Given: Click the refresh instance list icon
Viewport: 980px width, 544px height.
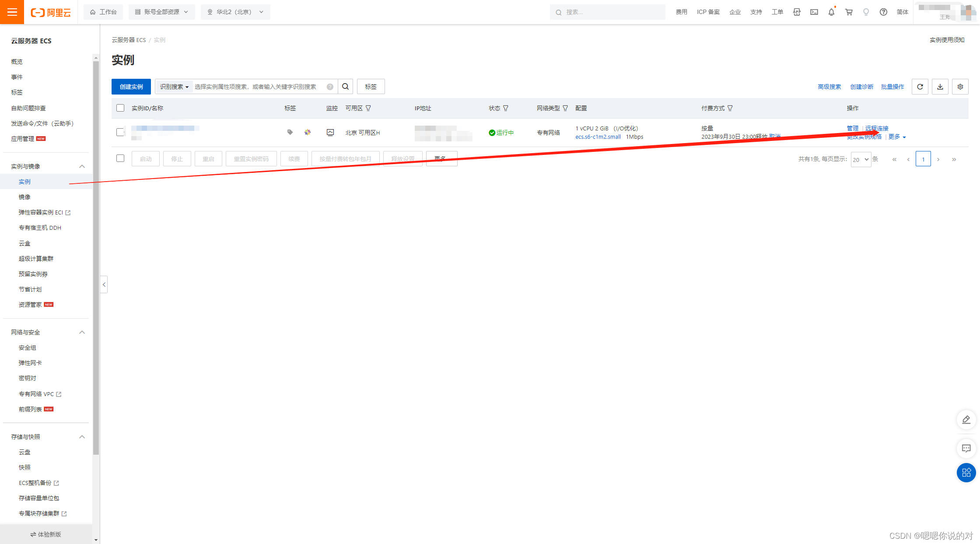Looking at the screenshot, I should 920,87.
